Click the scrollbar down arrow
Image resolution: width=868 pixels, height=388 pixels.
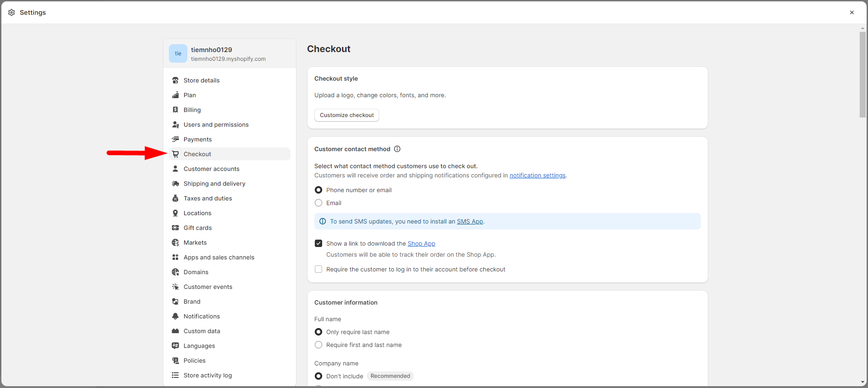[862, 382]
